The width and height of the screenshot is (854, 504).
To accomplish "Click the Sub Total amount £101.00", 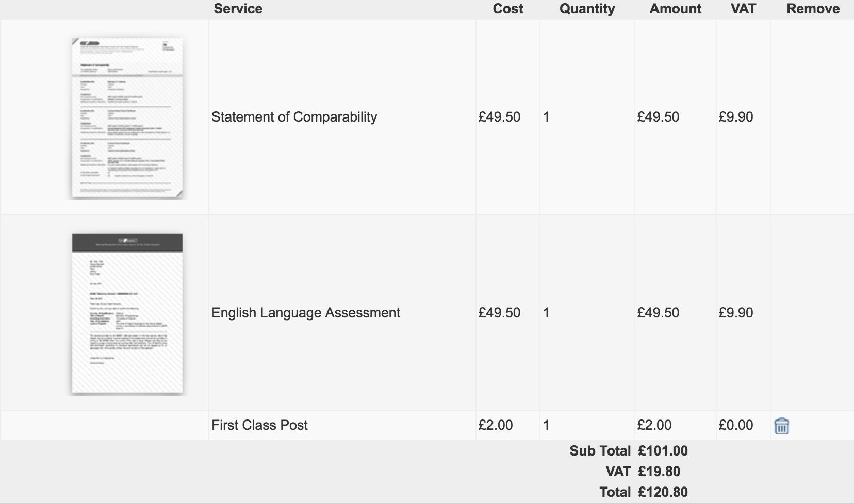I will 663,450.
